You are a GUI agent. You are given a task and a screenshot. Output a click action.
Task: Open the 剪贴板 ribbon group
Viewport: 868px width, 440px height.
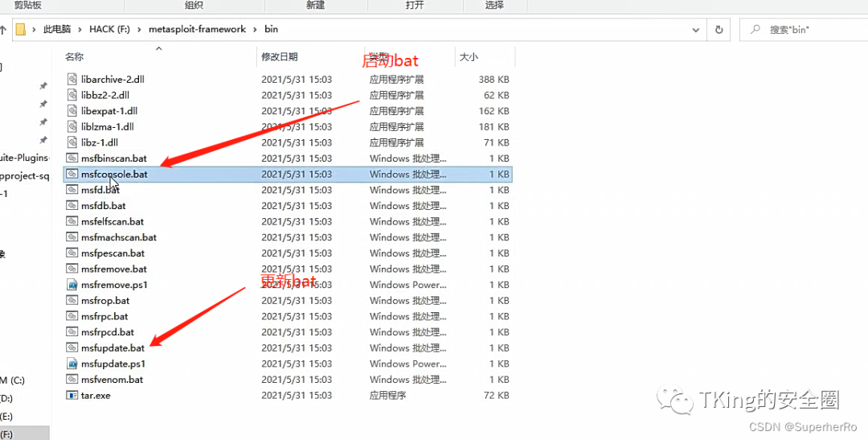(x=27, y=6)
